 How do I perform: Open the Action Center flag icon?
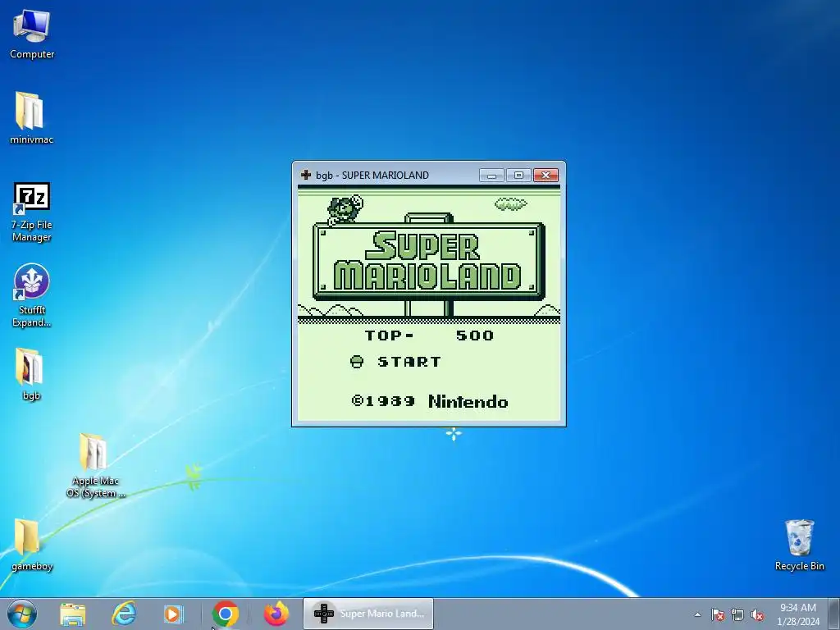[718, 614]
